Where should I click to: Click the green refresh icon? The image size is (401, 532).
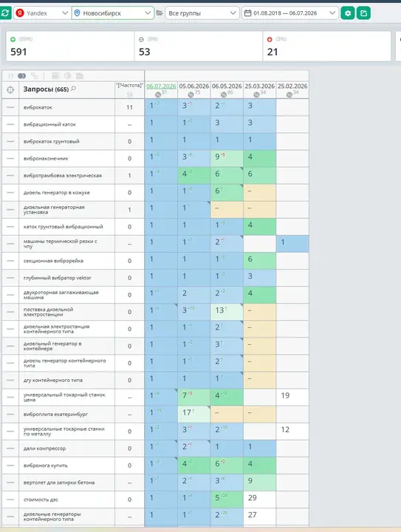(x=5, y=13)
